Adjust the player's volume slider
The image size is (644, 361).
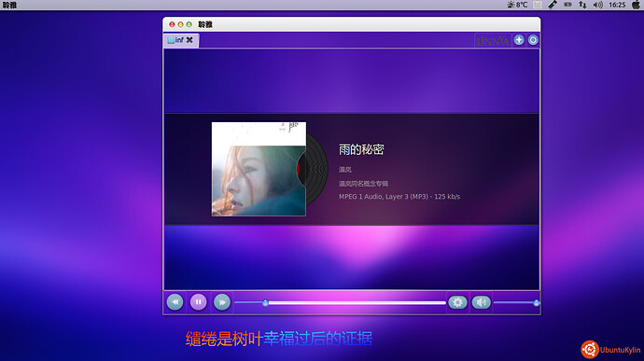coord(516,302)
